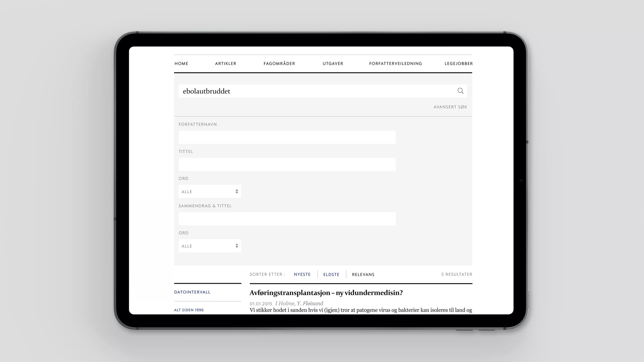Click the SAMMENDRAG & TITTEL input field
This screenshot has width=644, height=362.
[287, 219]
